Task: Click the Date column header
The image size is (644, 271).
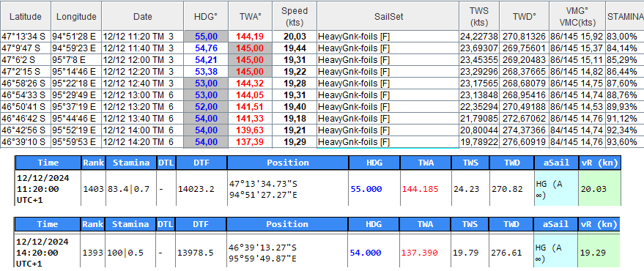Action: pyautogui.click(x=143, y=16)
